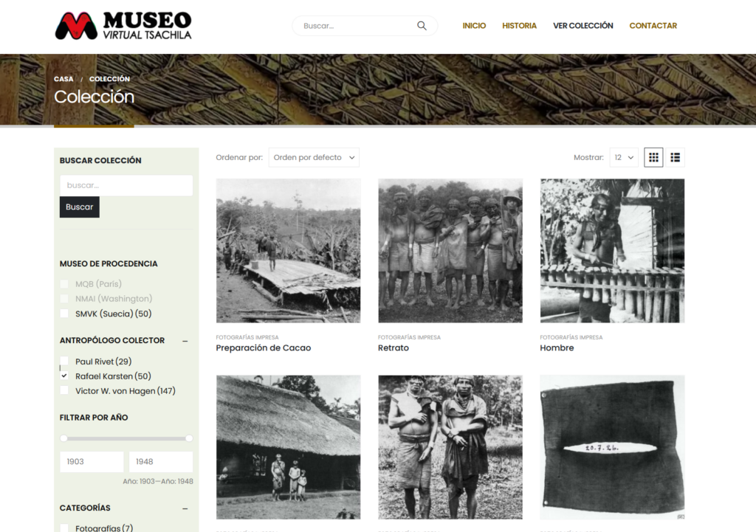Screen dimensions: 756x532
Task: Tick the Victor W. von Hagen checkbox
Action: pyautogui.click(x=65, y=391)
